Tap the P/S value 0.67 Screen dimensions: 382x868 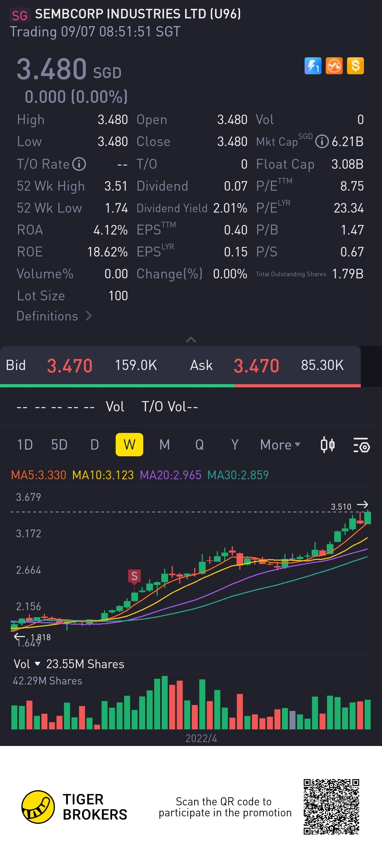(352, 252)
